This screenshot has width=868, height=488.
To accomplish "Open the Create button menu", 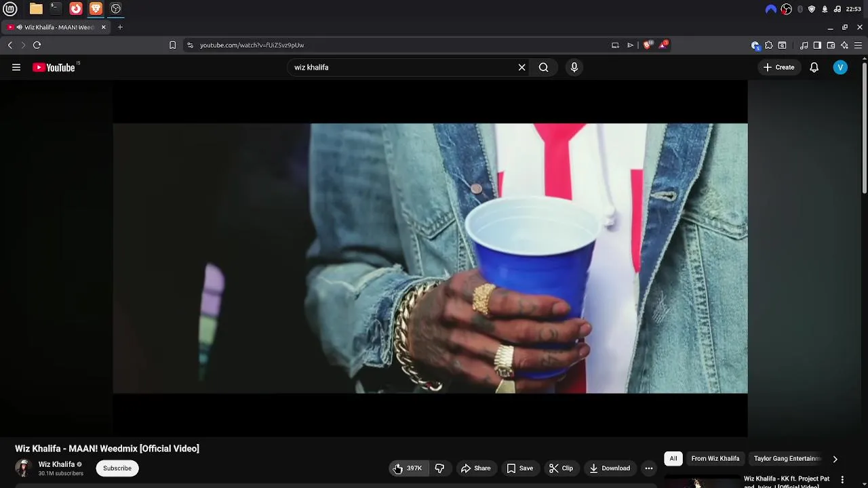I will click(778, 67).
